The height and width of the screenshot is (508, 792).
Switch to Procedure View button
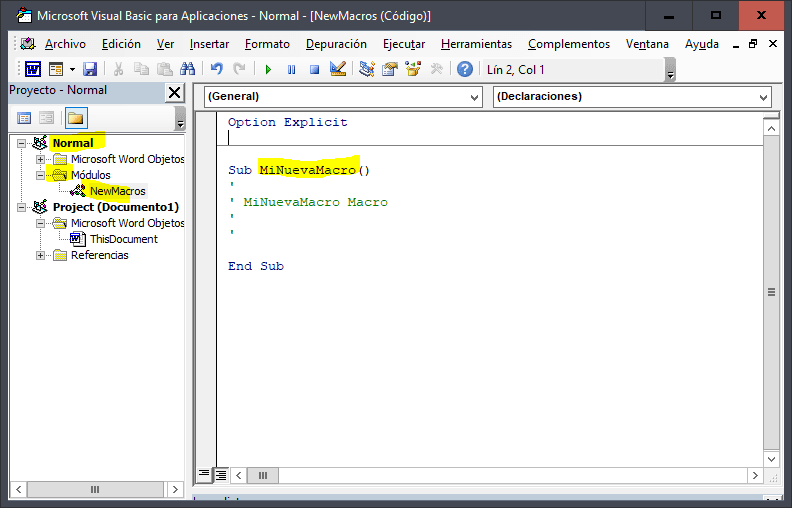[x=204, y=475]
